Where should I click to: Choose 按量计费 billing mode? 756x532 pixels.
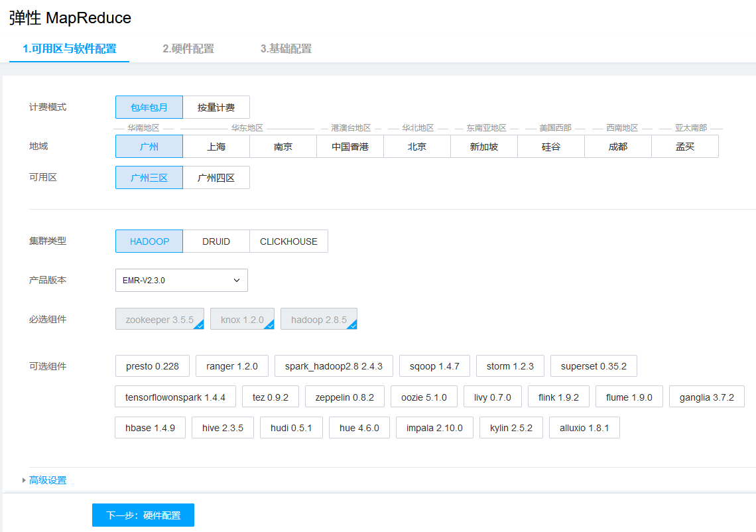click(x=216, y=107)
